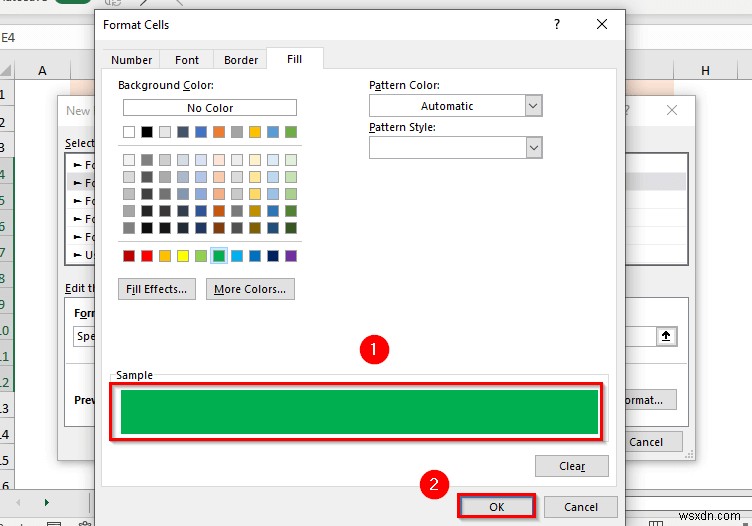Pick black swatch in theme colors row
The height and width of the screenshot is (526, 752).
click(x=147, y=131)
